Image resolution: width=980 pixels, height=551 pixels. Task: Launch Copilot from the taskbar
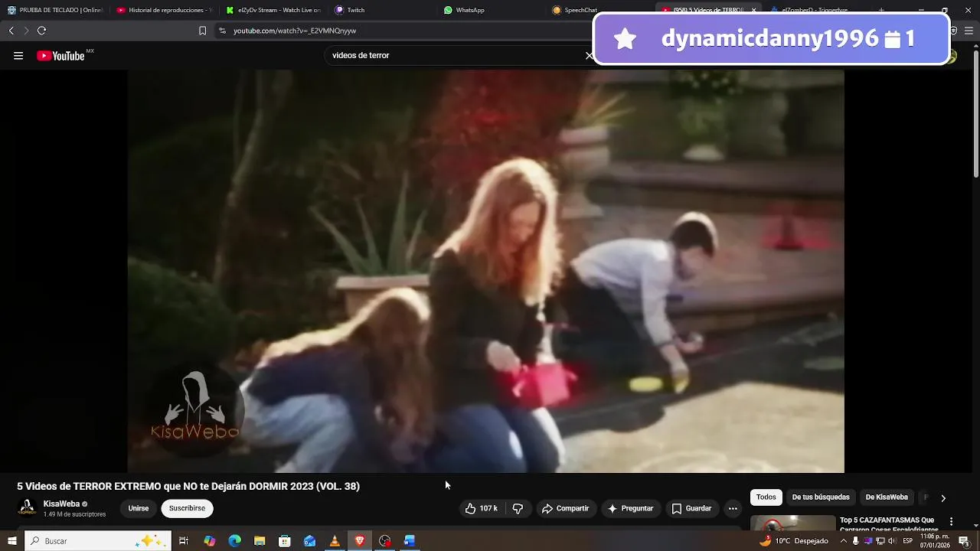pos(209,541)
